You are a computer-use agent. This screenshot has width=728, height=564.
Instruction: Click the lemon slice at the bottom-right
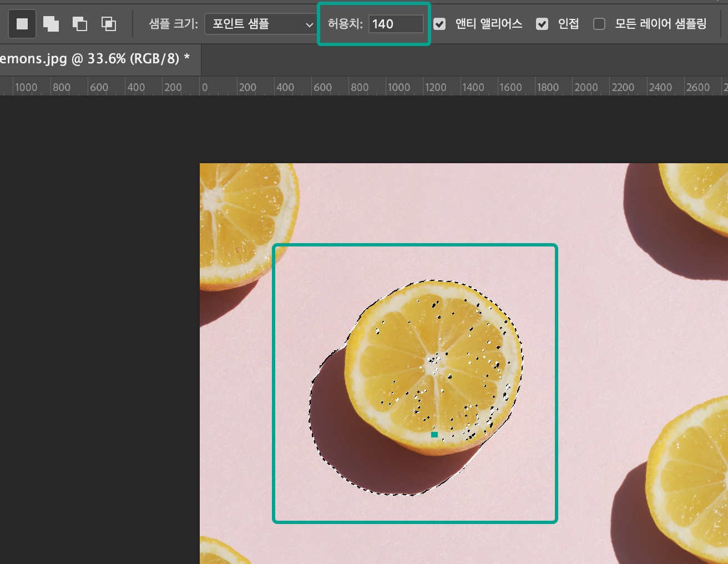pos(688,483)
